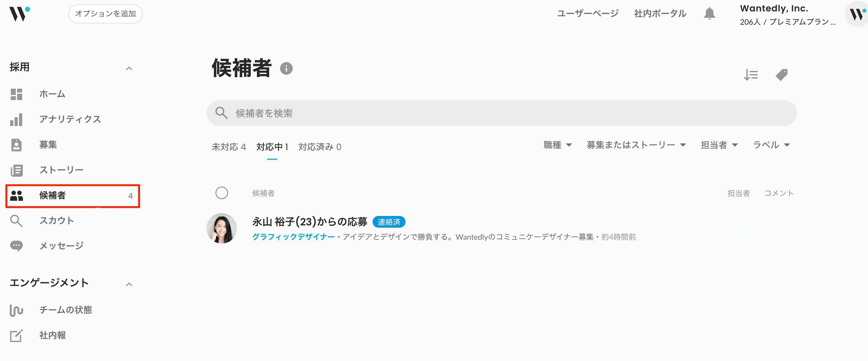Open メッセージ in sidebar
Viewport: 868px width, 361px height.
(61, 246)
